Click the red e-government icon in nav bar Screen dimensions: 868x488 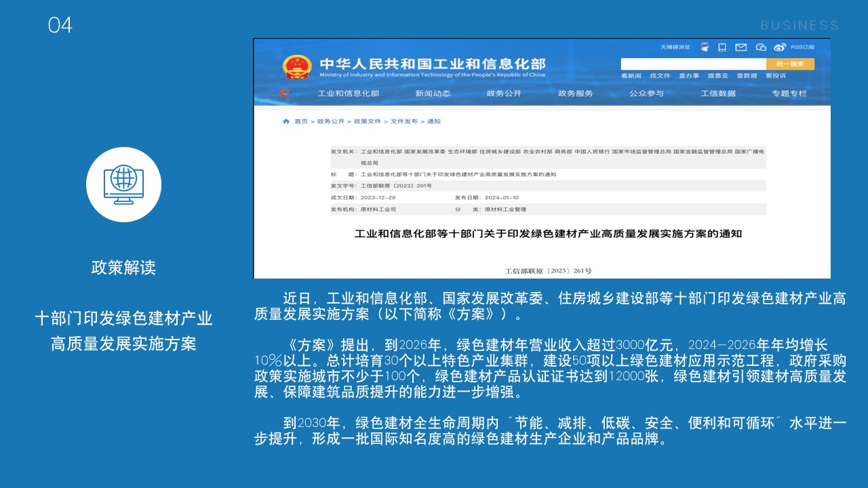click(284, 94)
